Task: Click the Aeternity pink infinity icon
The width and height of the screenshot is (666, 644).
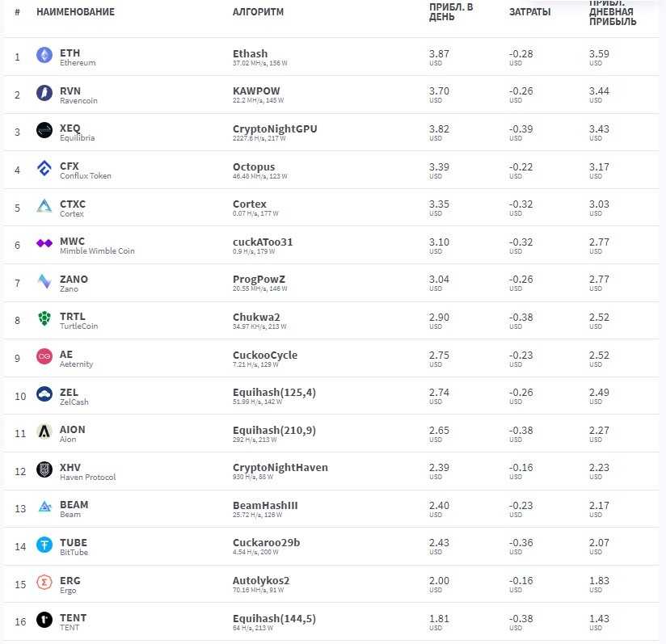Action: (44, 356)
